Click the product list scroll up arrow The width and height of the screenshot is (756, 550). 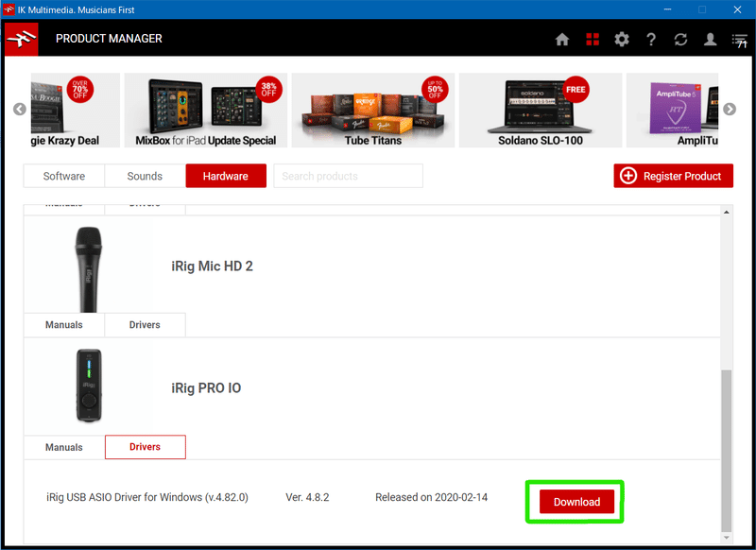726,212
